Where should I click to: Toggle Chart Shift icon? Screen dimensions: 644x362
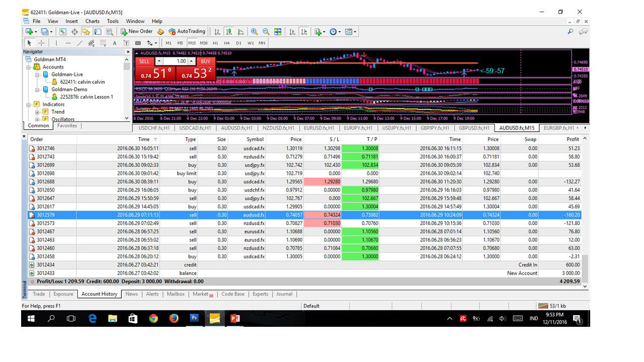(304, 31)
